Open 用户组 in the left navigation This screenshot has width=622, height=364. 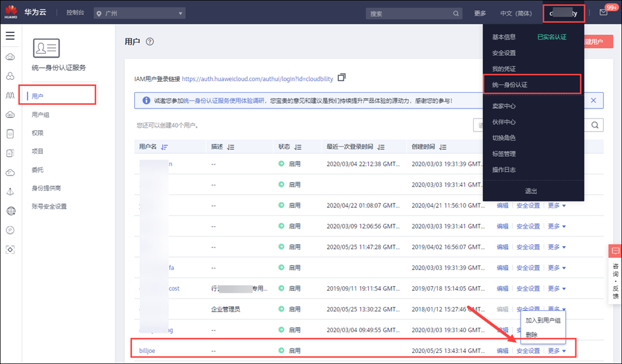pyautogui.click(x=41, y=115)
